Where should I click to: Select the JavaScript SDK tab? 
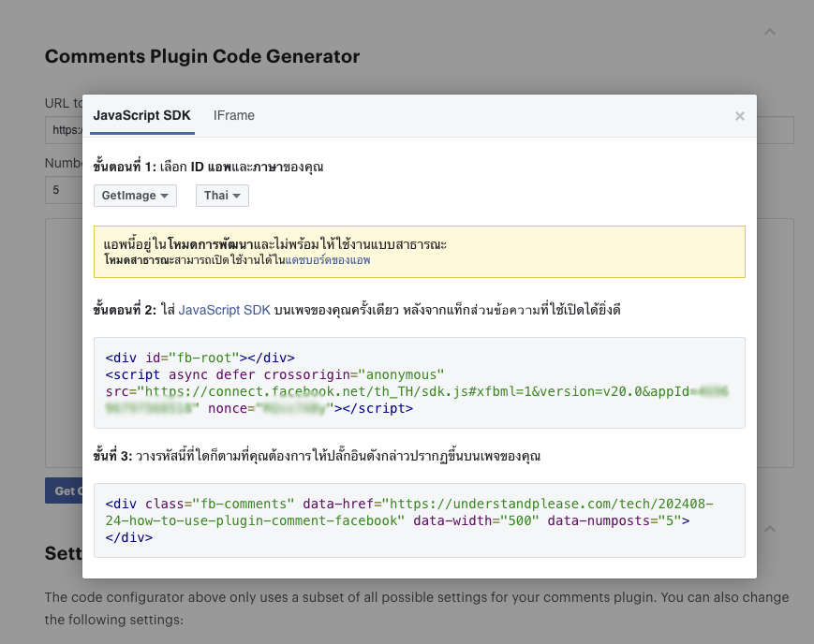point(141,115)
